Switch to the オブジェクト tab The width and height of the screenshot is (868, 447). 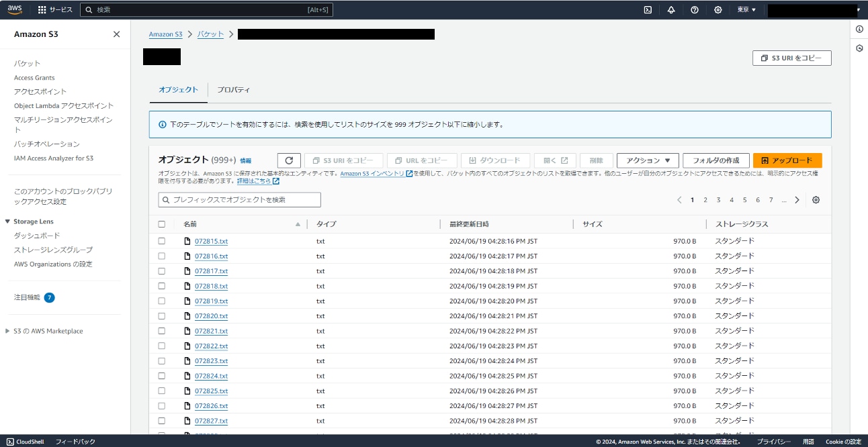point(179,89)
